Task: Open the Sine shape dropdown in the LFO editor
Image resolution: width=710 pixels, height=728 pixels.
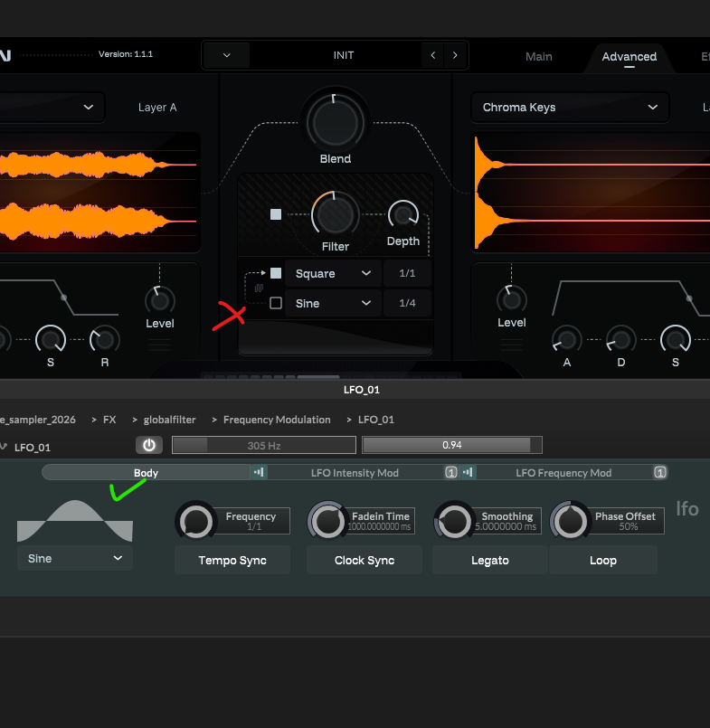Action: pyautogui.click(x=75, y=558)
